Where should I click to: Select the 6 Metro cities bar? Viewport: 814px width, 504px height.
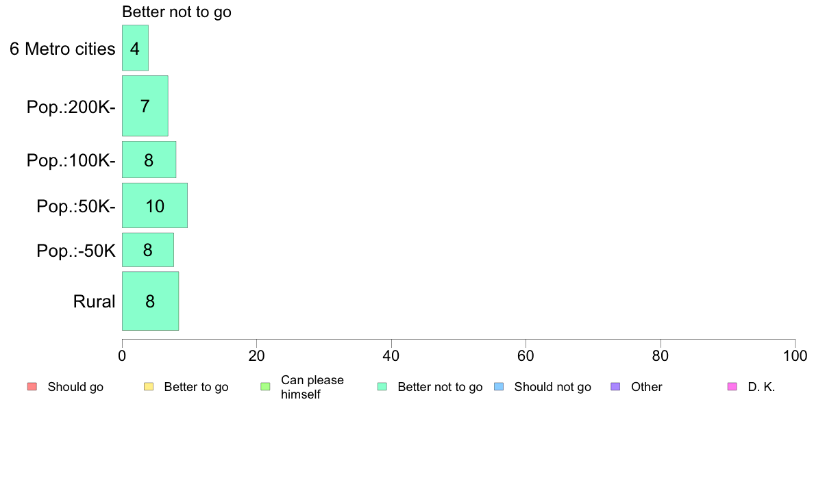pyautogui.click(x=135, y=48)
